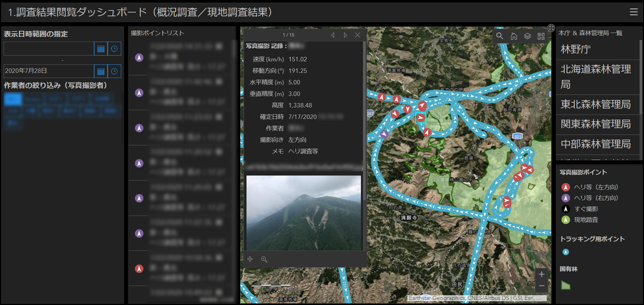
Task: Click the zoom-to magnifier in popup footer
Action: (x=264, y=259)
